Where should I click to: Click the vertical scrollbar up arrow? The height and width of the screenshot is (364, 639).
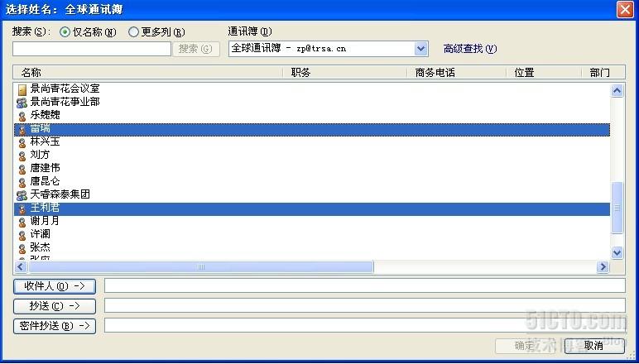pos(617,90)
